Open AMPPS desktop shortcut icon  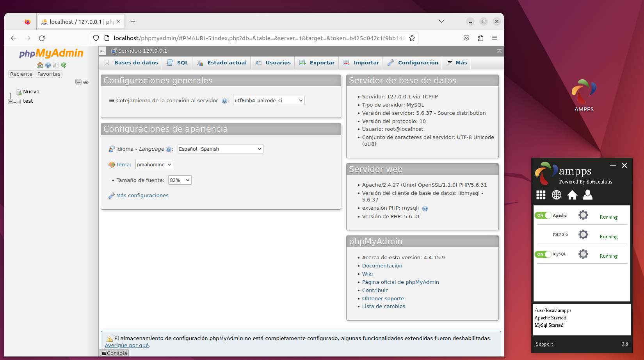tap(584, 96)
